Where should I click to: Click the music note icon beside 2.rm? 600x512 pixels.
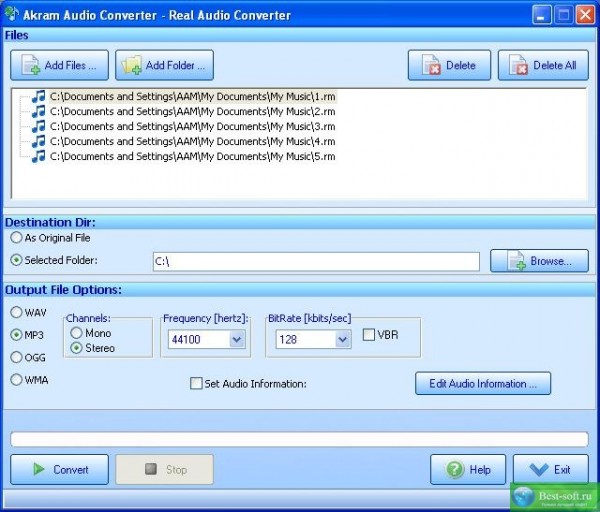pos(38,111)
